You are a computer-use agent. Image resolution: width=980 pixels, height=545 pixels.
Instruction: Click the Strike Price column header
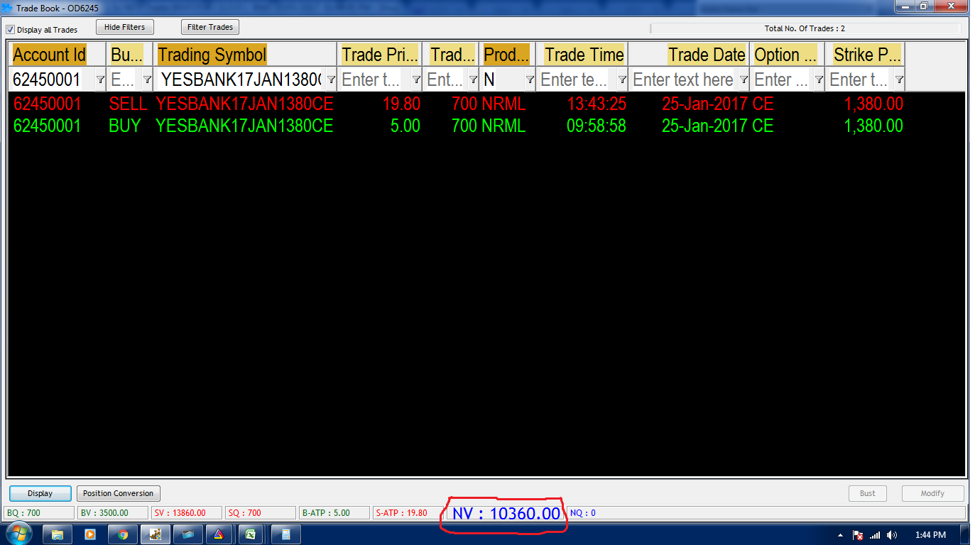865,55
